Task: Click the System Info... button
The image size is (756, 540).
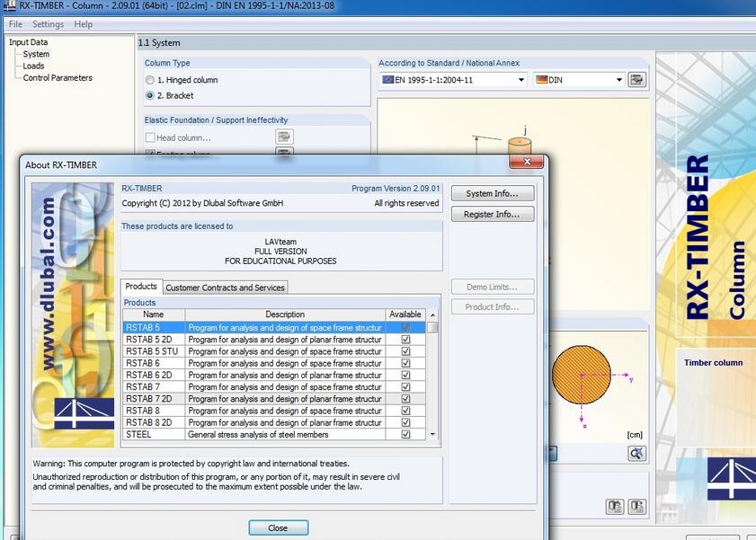Action: click(493, 193)
